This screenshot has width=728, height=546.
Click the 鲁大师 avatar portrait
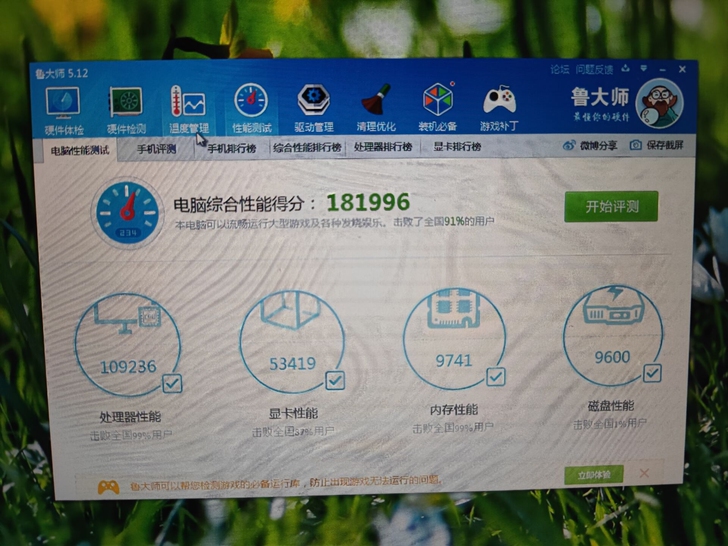pos(659,103)
